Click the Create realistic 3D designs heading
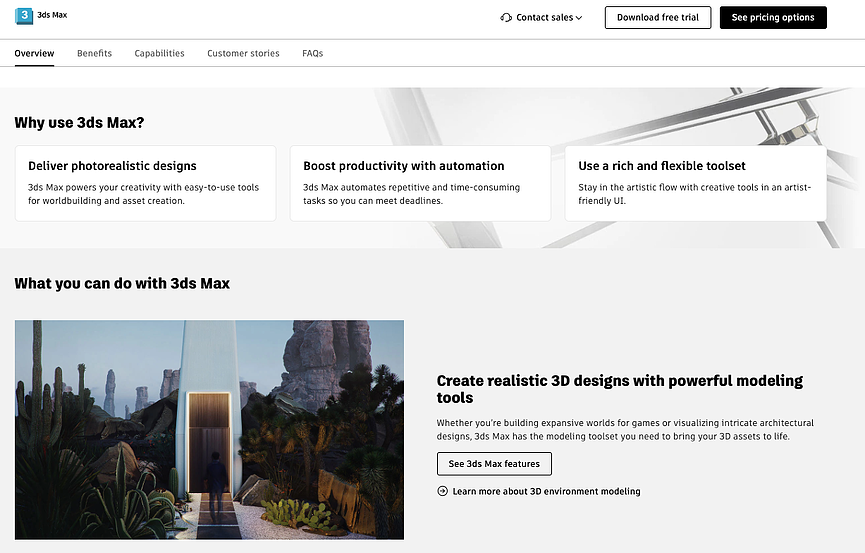 [x=620, y=389]
